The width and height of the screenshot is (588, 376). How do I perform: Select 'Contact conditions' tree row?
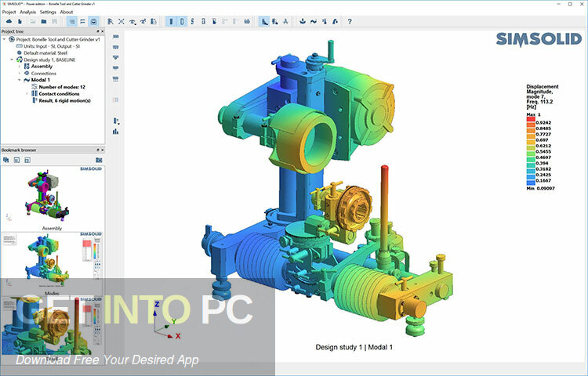tap(59, 94)
